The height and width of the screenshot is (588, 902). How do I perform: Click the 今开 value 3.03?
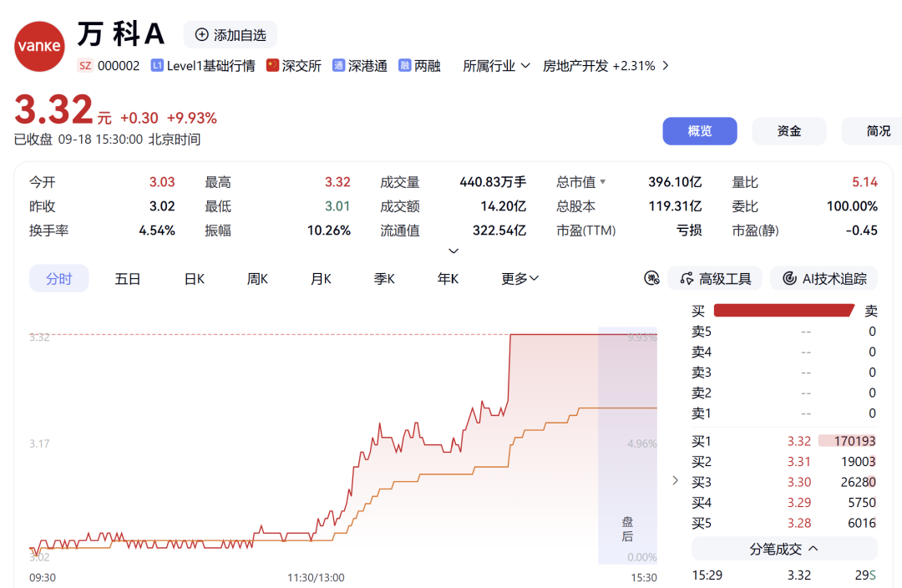point(162,182)
